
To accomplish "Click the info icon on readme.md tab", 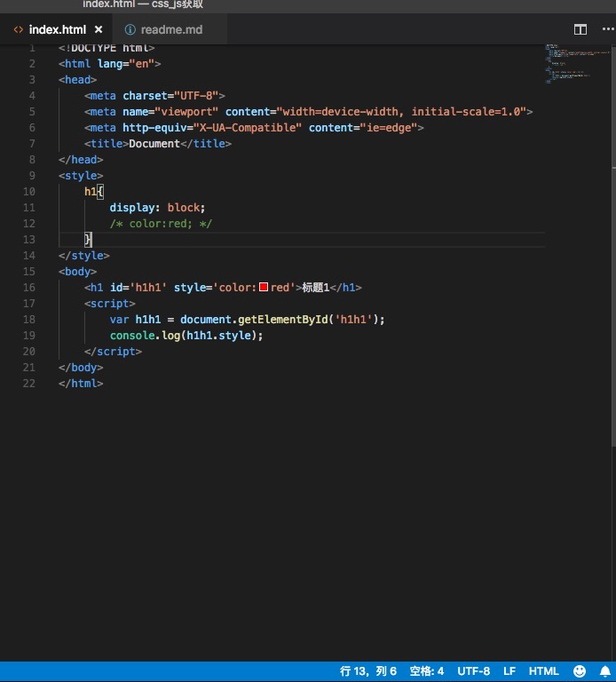I will pos(130,29).
